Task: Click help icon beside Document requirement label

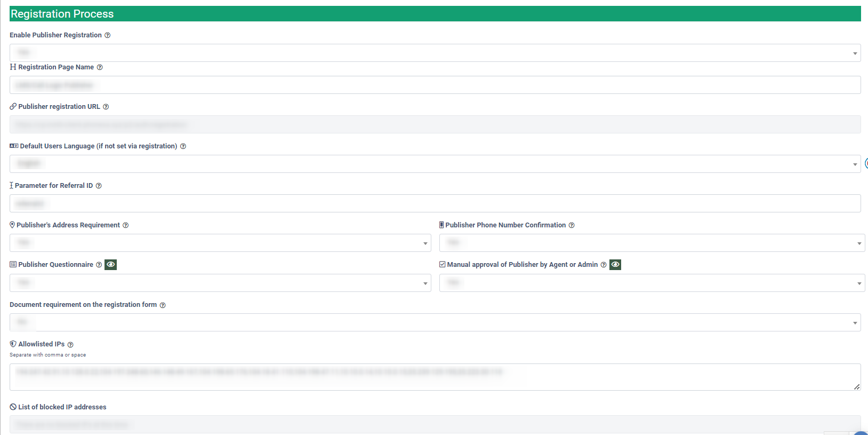Action: click(163, 305)
